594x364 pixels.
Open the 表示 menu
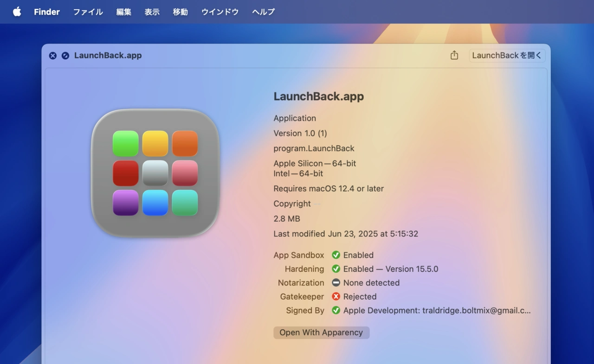point(152,12)
